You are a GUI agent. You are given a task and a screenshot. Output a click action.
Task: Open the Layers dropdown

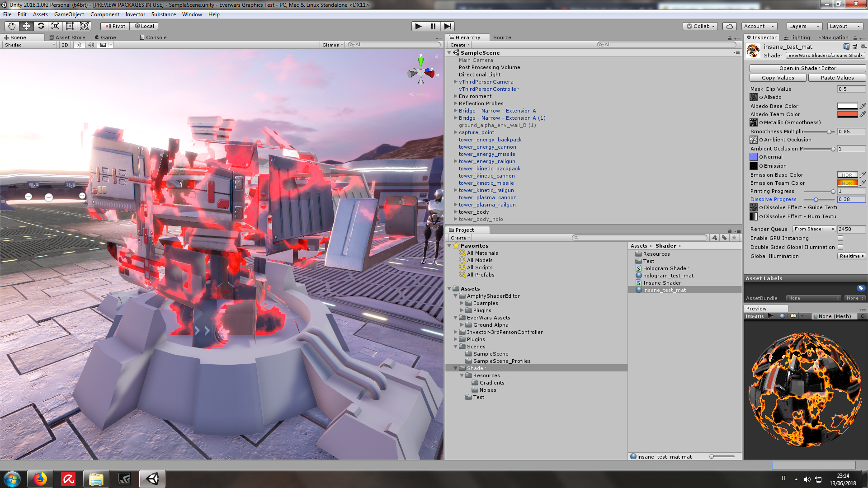coord(804,26)
